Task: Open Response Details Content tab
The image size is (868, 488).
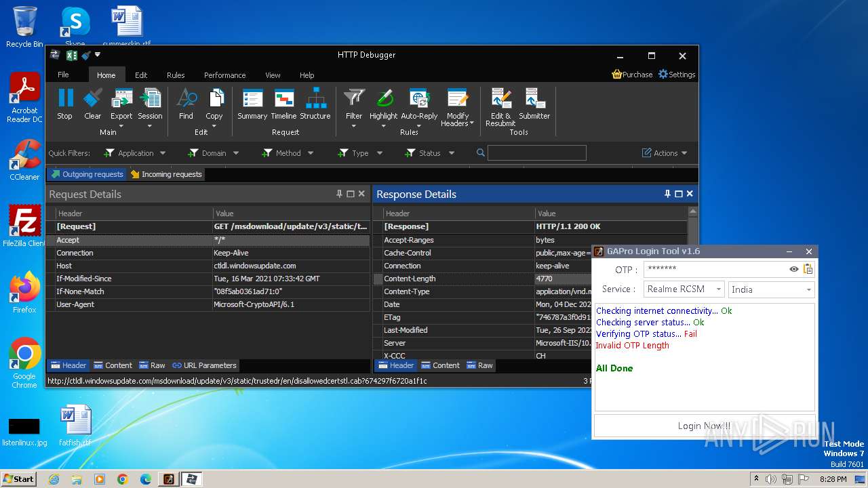Action: click(439, 365)
